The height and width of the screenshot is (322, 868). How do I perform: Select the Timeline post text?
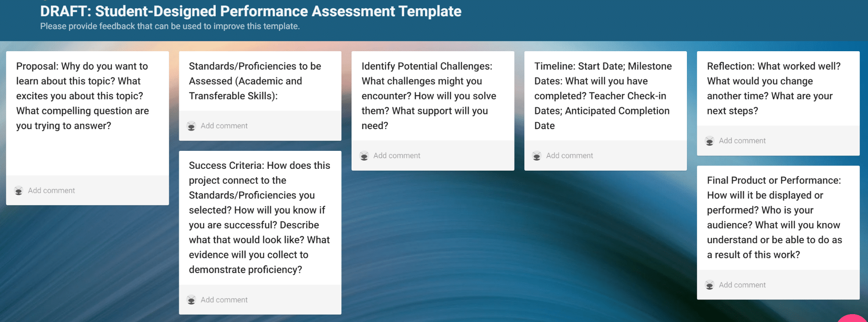pyautogui.click(x=603, y=96)
